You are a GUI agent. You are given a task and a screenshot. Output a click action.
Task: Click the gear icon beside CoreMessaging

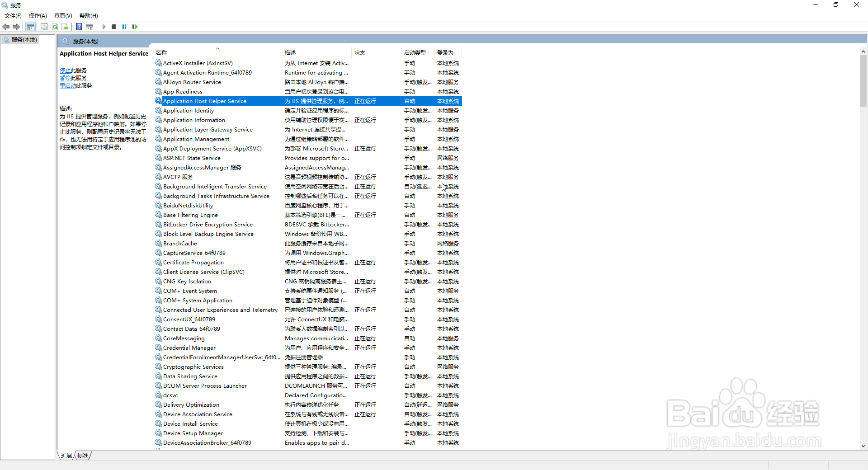pos(159,338)
